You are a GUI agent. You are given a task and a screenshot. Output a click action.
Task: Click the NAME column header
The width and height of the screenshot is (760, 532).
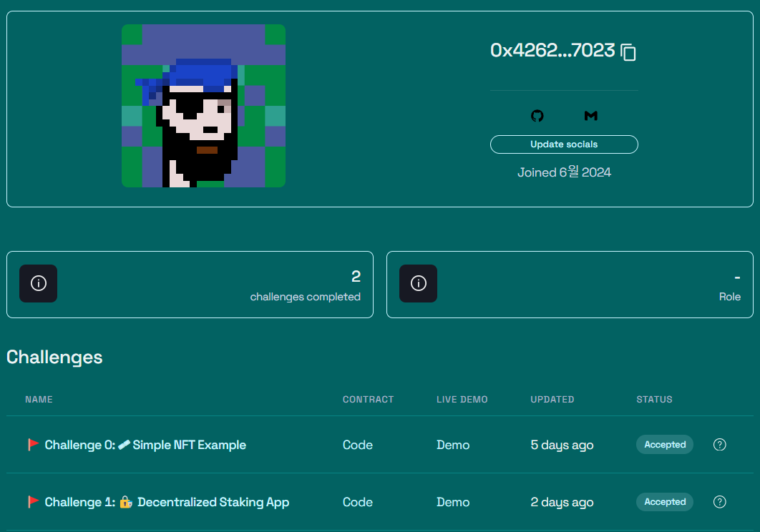coord(39,399)
